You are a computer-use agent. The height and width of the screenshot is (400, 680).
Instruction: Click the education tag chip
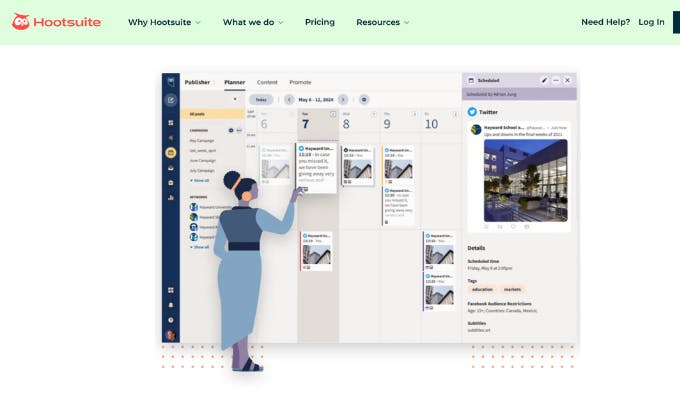click(x=482, y=289)
